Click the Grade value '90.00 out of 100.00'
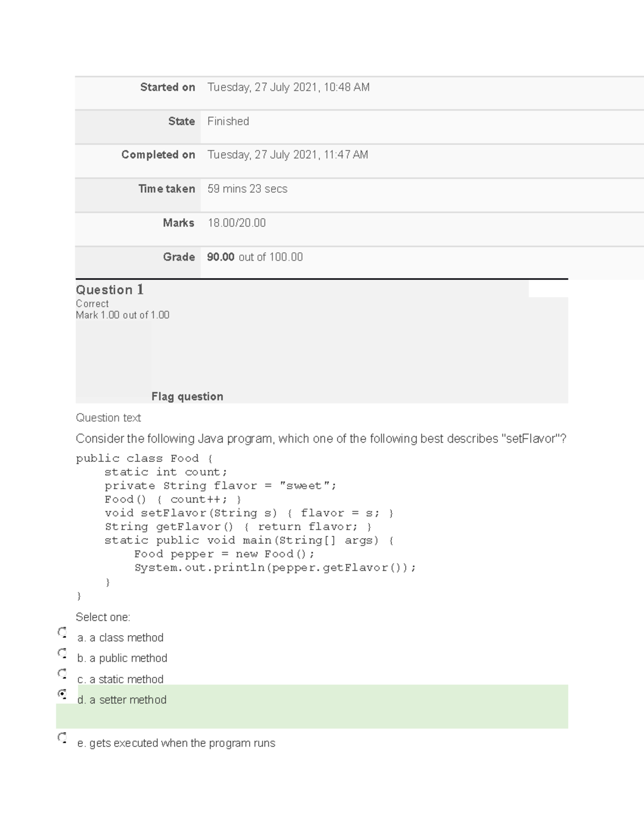This screenshot has width=644, height=834. click(255, 257)
